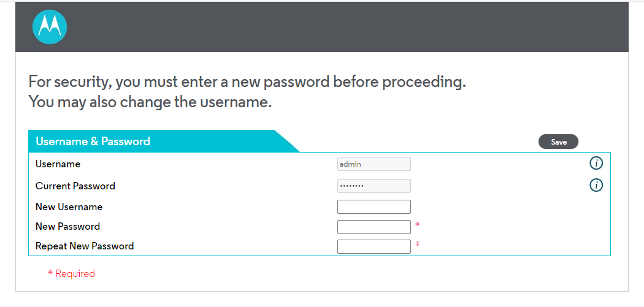Click the dark gray header bar

point(322,27)
